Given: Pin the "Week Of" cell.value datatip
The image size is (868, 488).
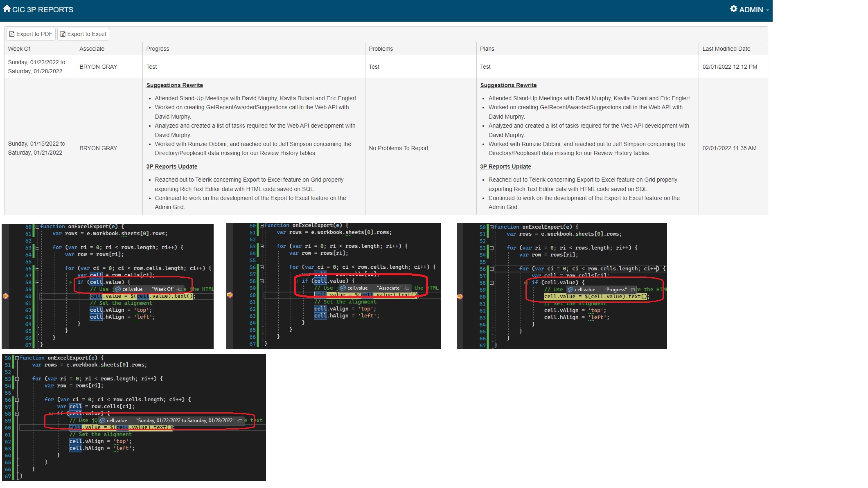Looking at the screenshot, I should [180, 289].
